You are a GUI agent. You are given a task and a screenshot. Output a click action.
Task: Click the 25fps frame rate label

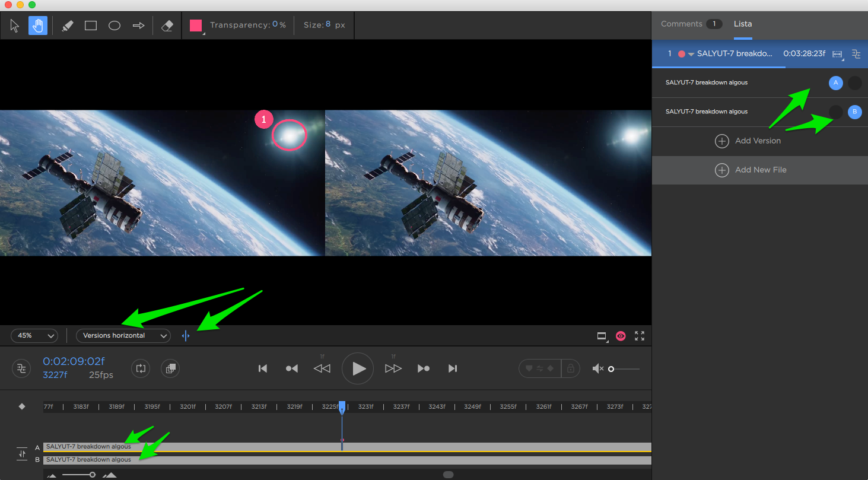pyautogui.click(x=101, y=375)
